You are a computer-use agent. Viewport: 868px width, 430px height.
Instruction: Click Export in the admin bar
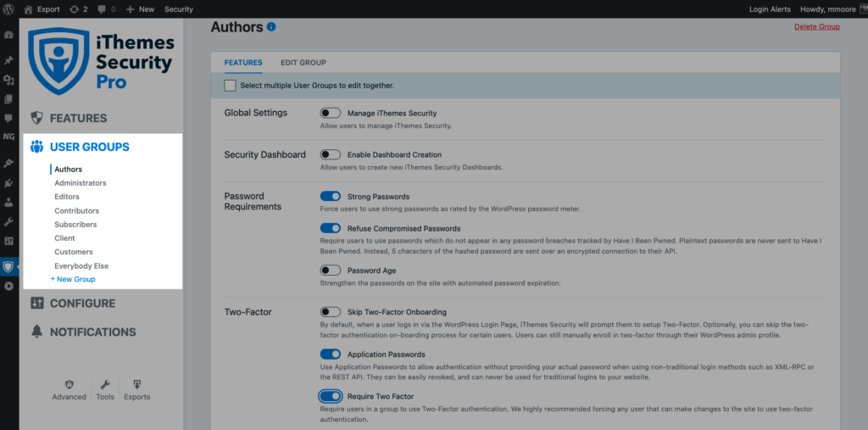pos(48,9)
